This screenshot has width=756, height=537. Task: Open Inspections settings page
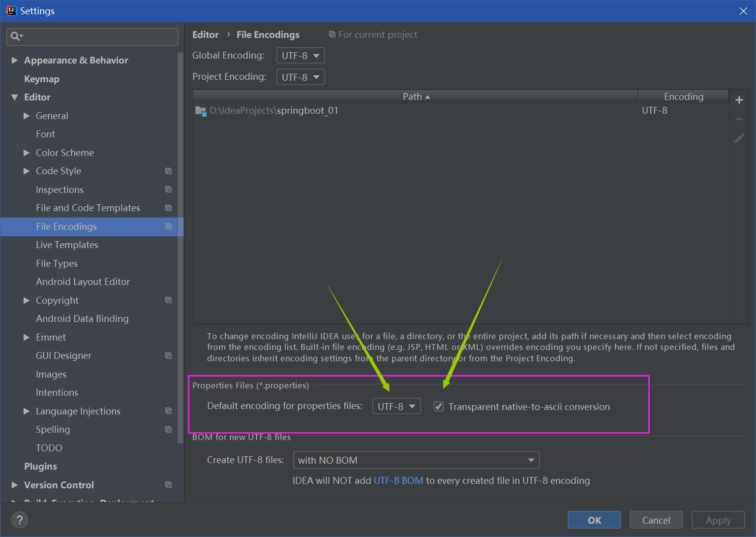(x=60, y=190)
